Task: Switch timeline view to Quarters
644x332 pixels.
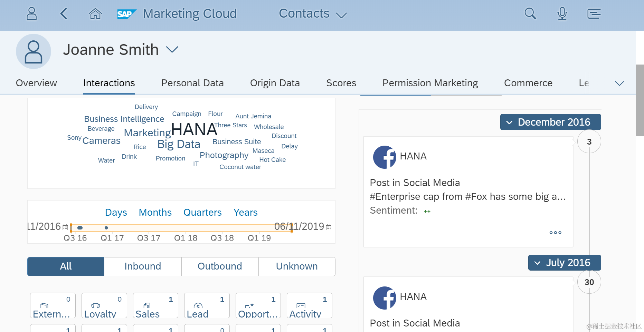Action: coord(202,213)
